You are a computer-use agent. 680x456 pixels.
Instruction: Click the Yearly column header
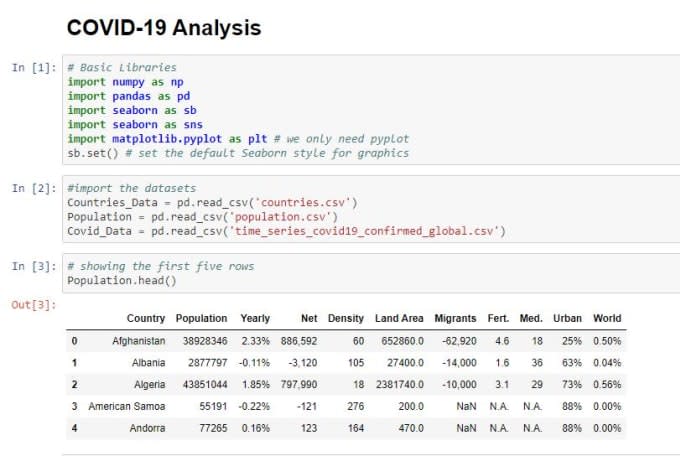[255, 318]
